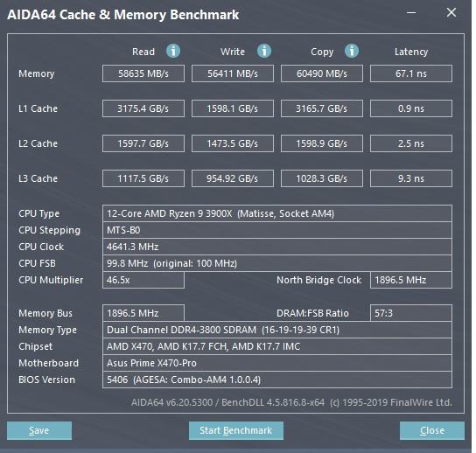This screenshot has height=453, width=476.
Task: Click the Copy info icon
Action: pyautogui.click(x=352, y=51)
